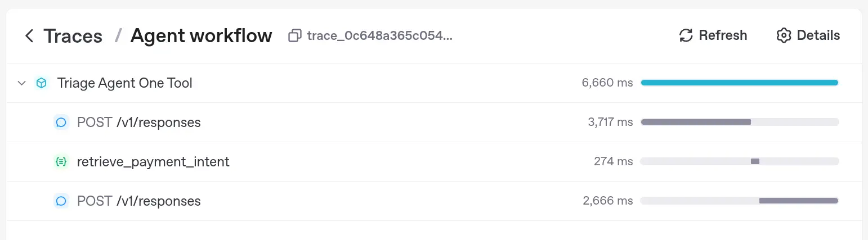The height and width of the screenshot is (240, 868).
Task: Click the small 274 ms timeline segment
Action: (x=755, y=161)
